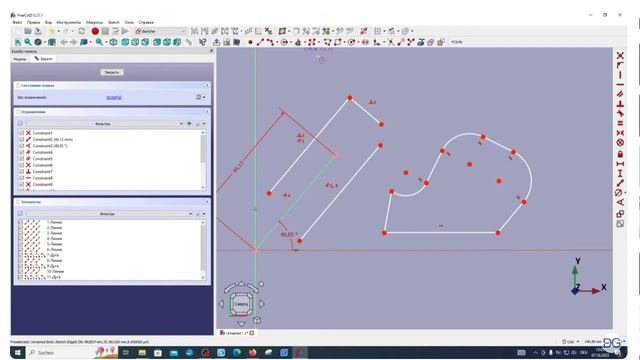Apply angle constraint from right toolbar
The height and width of the screenshot is (360, 640).
[x=620, y=202]
